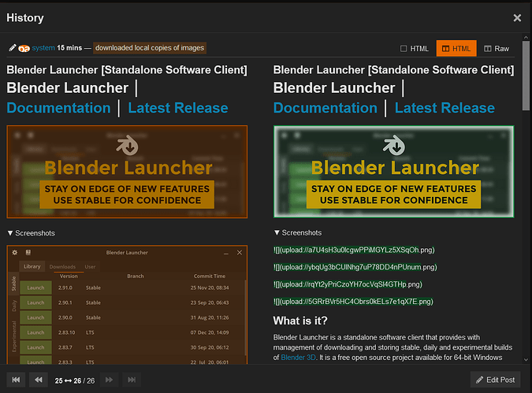This screenshot has height=393, width=532.
Task: Click the pencil edit icon beside system
Action: point(12,48)
